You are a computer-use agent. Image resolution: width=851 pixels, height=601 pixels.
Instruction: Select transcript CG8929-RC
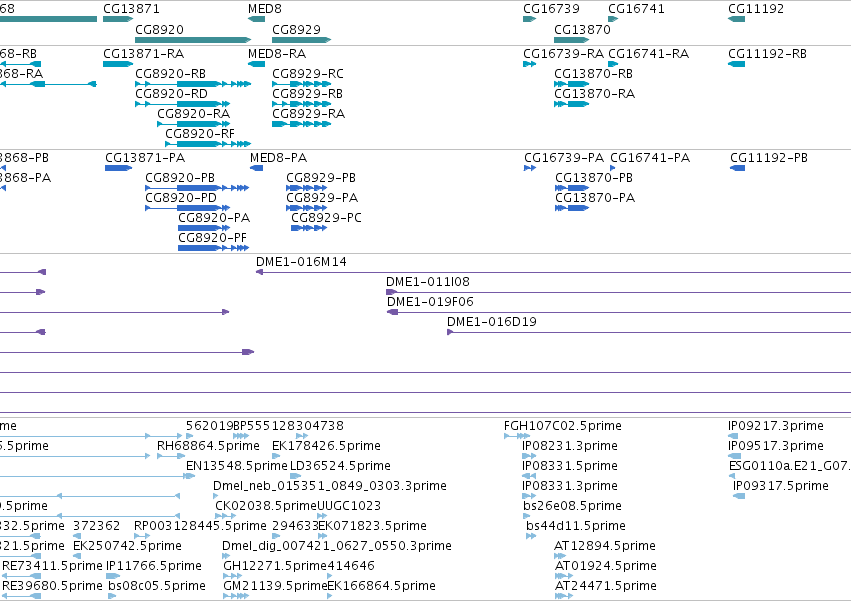click(308, 74)
